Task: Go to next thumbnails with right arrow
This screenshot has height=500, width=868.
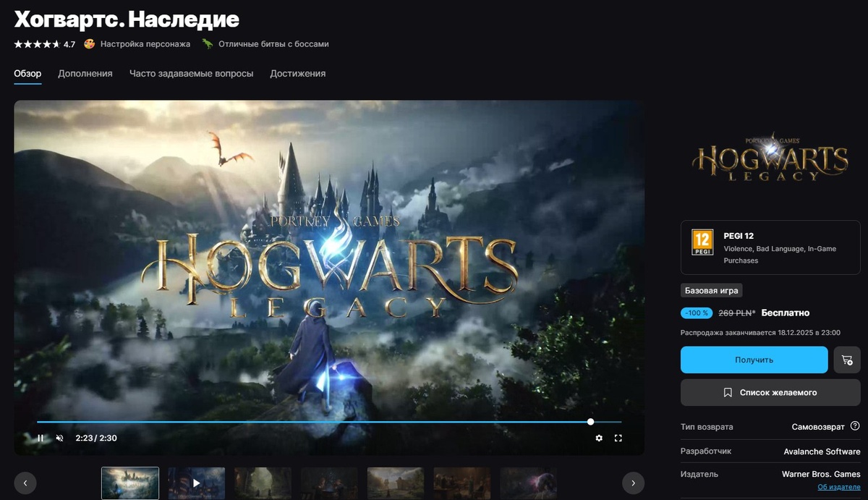Action: point(633,483)
